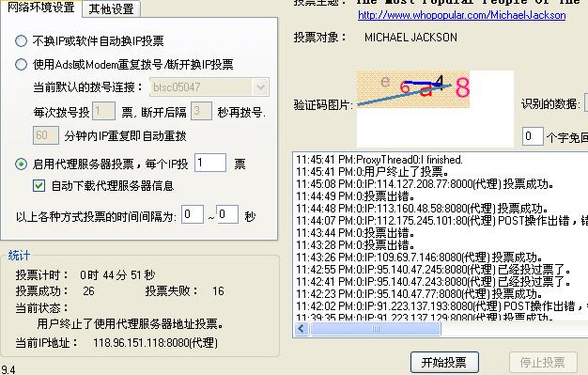
Task: Open the whopopular.com Michael-Jackson link
Action: pyautogui.click(x=461, y=15)
